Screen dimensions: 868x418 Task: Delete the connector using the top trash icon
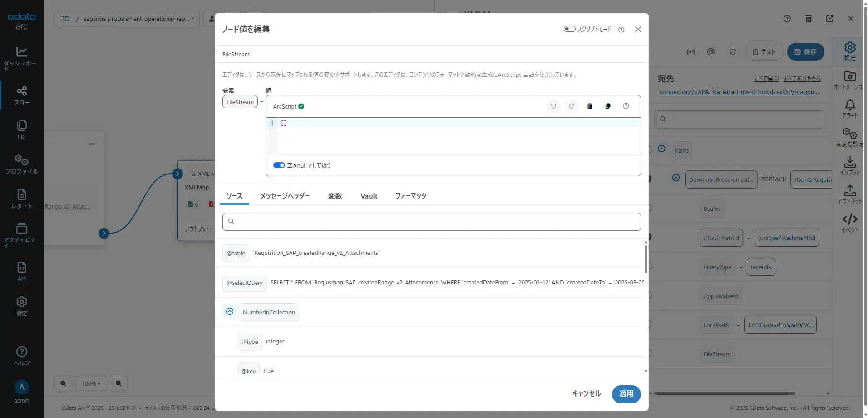(x=809, y=19)
